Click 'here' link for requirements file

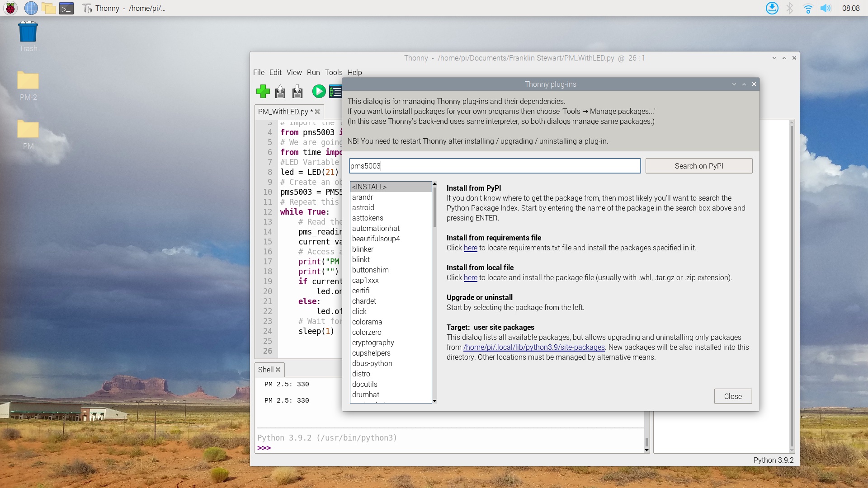[470, 248]
